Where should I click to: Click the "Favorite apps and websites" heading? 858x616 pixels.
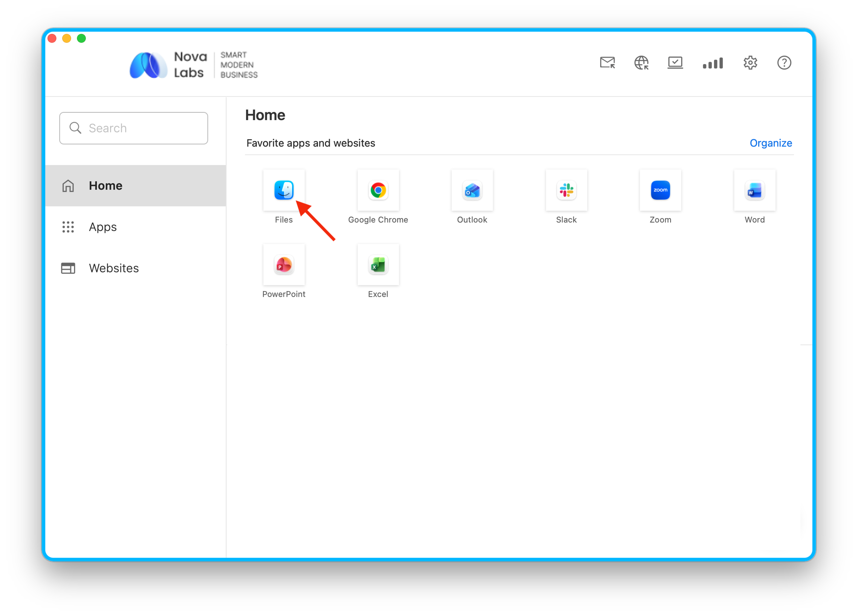[311, 143]
